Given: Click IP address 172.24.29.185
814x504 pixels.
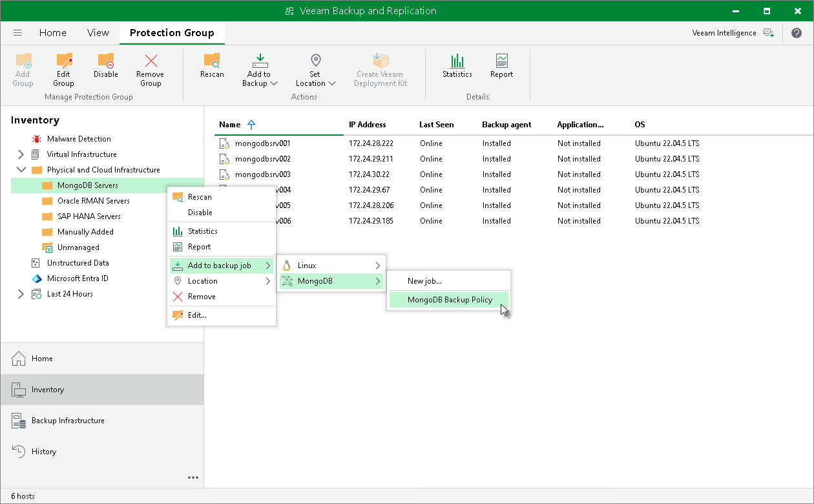Looking at the screenshot, I should tap(371, 221).
